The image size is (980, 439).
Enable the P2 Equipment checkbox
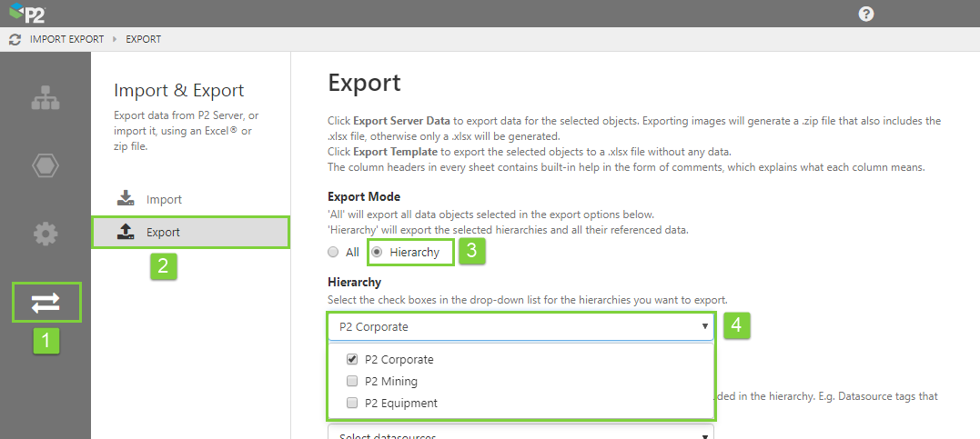coord(352,403)
